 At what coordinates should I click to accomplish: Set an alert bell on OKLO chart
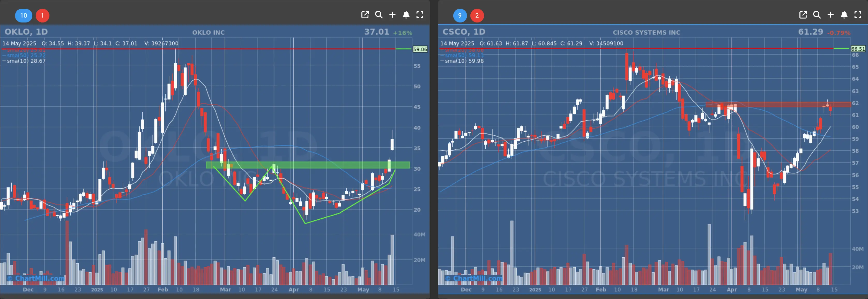pyautogui.click(x=406, y=15)
